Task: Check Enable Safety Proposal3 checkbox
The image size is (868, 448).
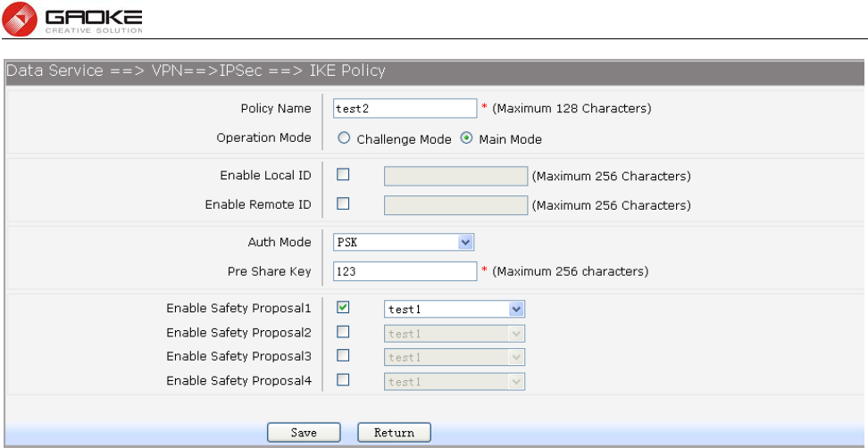Action: pyautogui.click(x=343, y=356)
